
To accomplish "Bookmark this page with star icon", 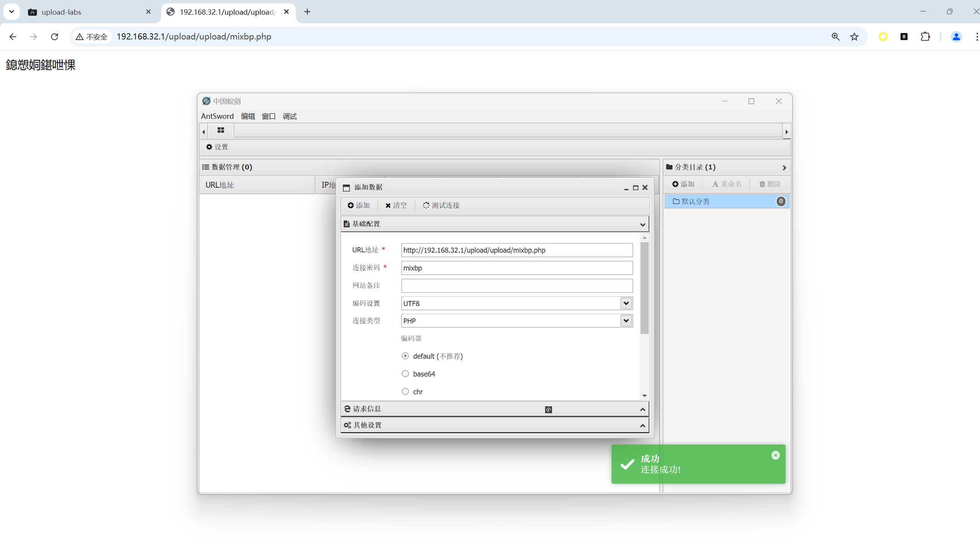I will click(x=854, y=37).
